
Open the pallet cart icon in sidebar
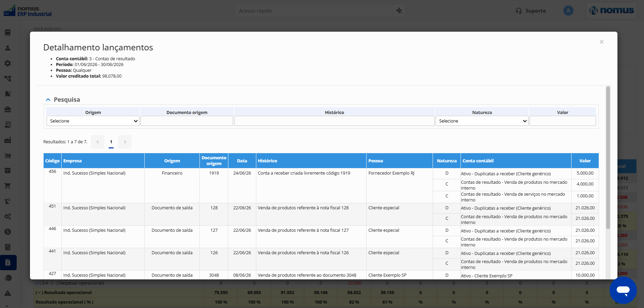[x=8, y=155]
